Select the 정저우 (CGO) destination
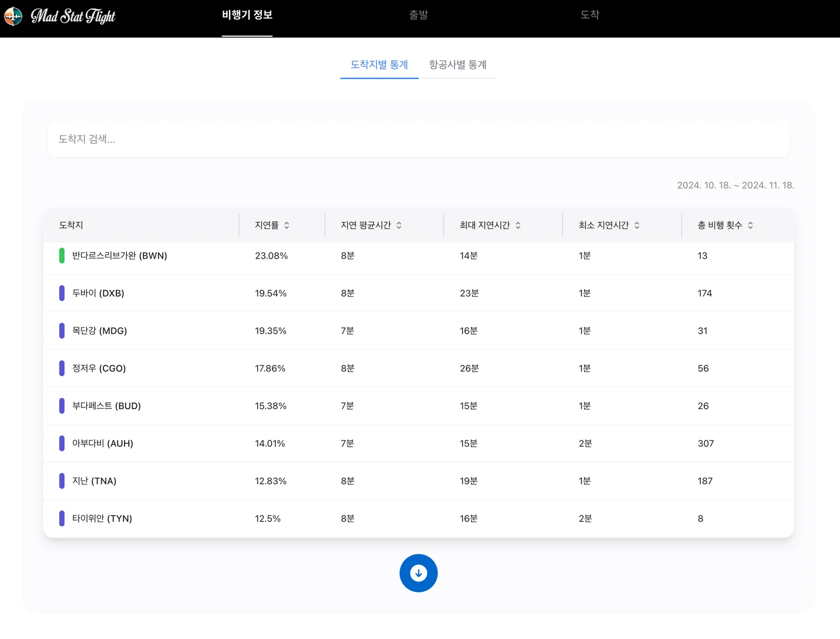This screenshot has width=840, height=639. coord(99,369)
